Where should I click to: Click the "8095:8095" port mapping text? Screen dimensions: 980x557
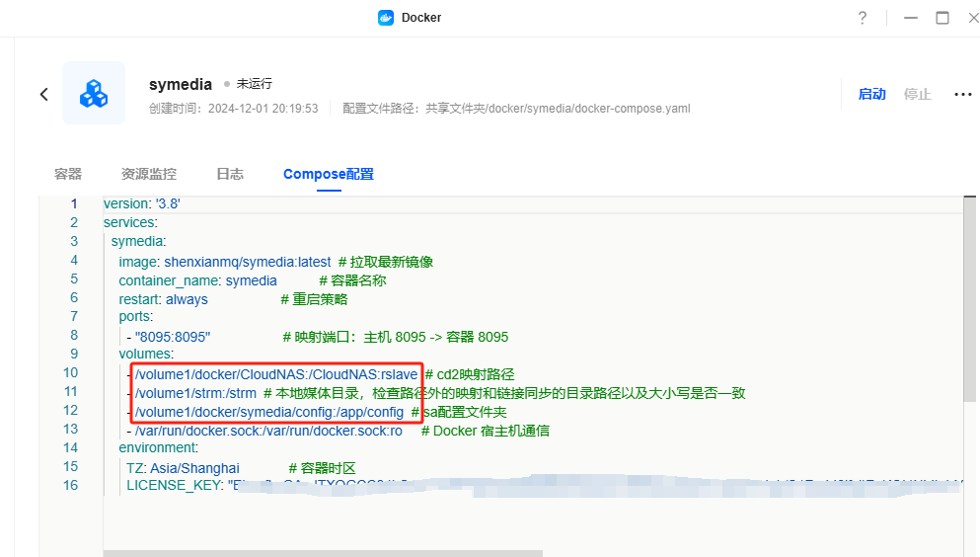[173, 337]
